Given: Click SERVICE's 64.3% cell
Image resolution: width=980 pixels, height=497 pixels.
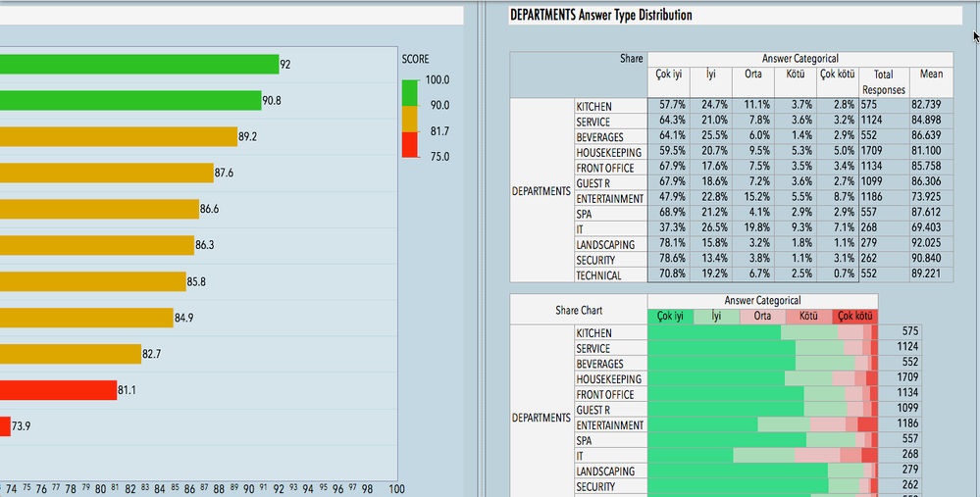Looking at the screenshot, I should (x=669, y=122).
